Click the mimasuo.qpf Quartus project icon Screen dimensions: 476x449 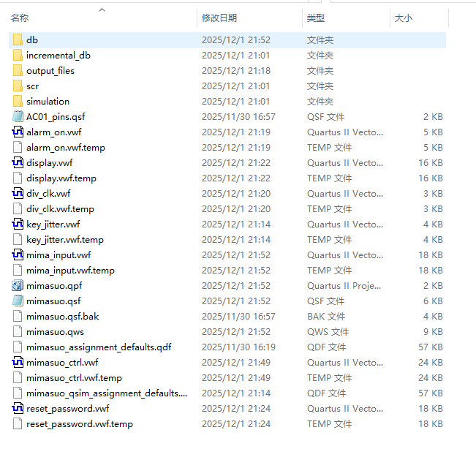click(x=18, y=285)
